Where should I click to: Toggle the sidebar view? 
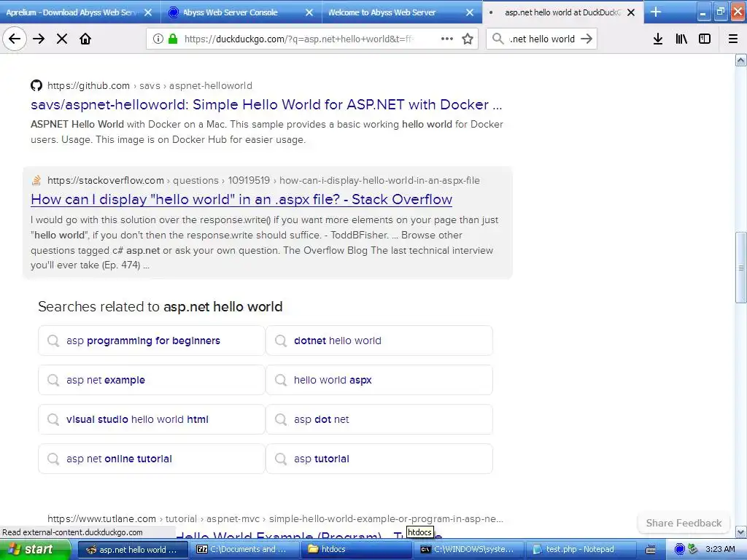(x=705, y=39)
